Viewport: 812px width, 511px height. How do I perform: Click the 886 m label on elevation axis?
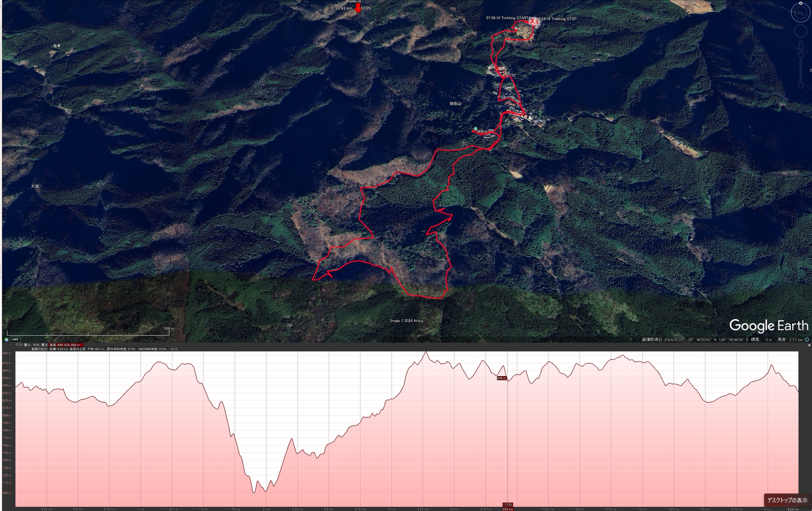click(x=7, y=353)
